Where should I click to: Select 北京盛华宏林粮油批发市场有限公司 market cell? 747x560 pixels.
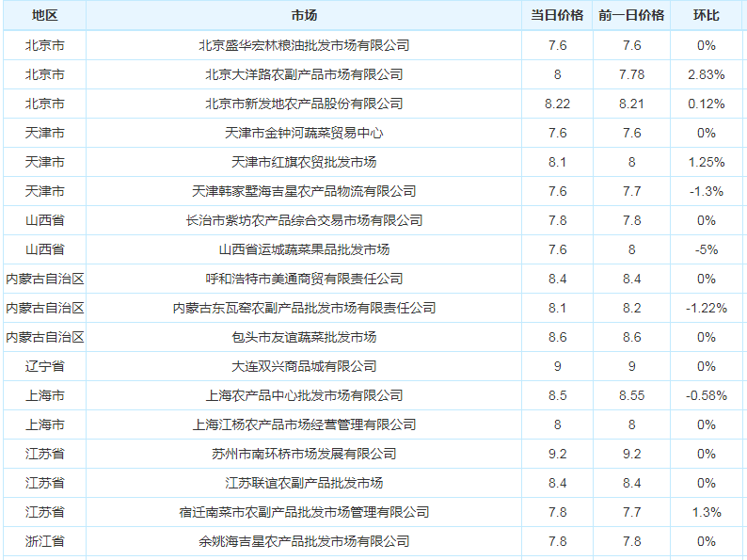tap(304, 45)
